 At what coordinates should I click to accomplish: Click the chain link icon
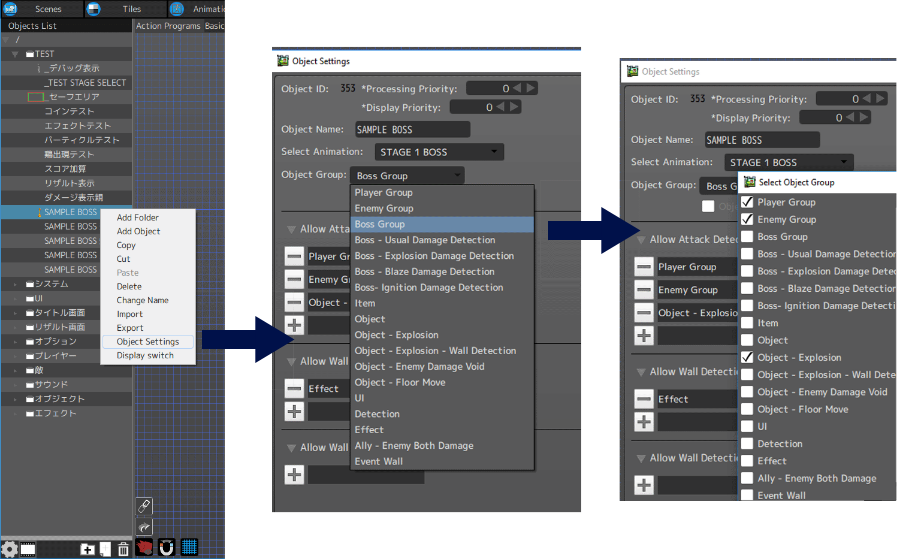144,507
